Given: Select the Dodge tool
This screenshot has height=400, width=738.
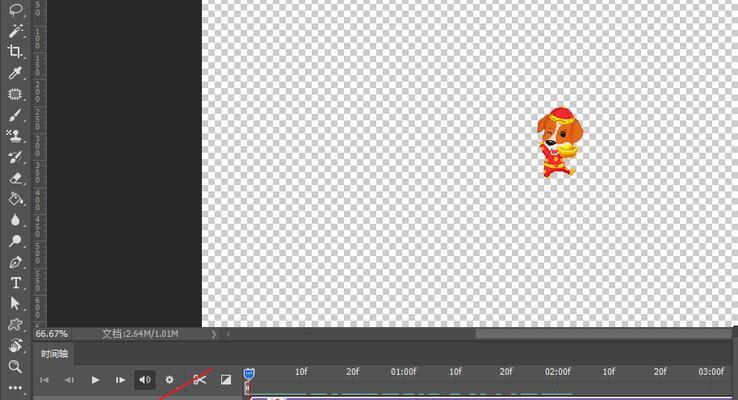Looking at the screenshot, I should point(15,241).
